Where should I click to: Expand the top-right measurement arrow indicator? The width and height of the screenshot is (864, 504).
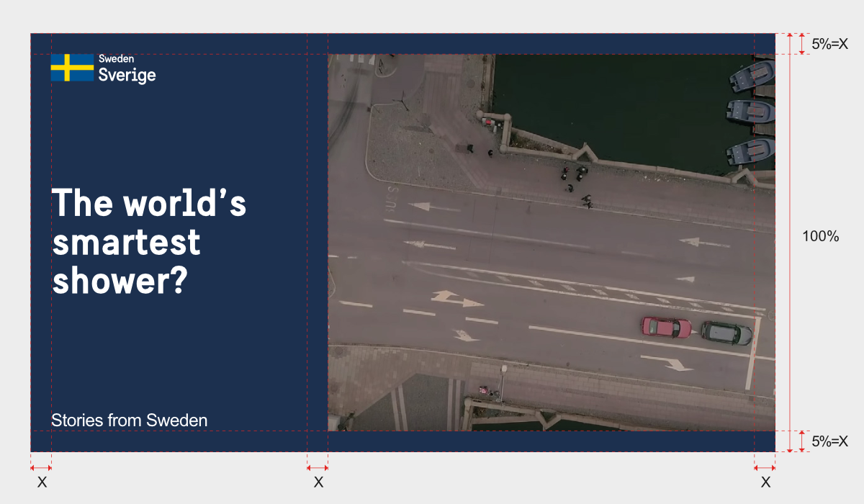[x=801, y=42]
